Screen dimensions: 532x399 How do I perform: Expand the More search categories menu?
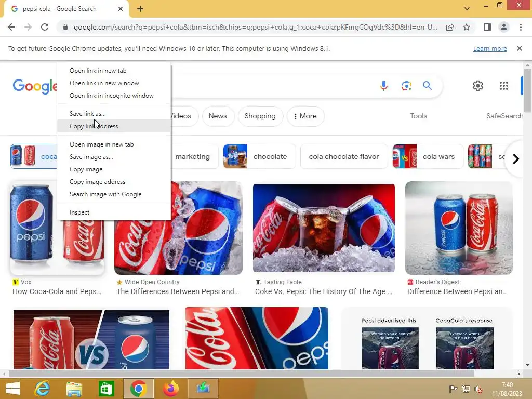[x=305, y=116]
